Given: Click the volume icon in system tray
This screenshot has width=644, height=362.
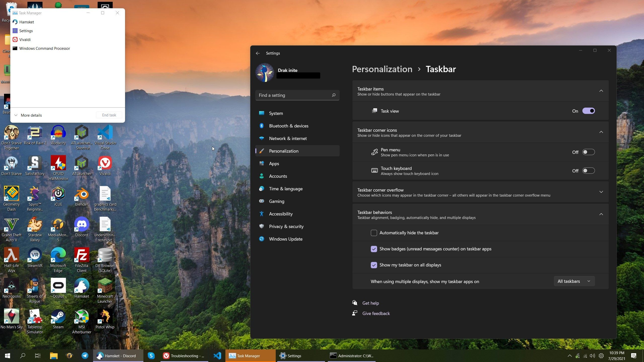Looking at the screenshot, I should 592,356.
